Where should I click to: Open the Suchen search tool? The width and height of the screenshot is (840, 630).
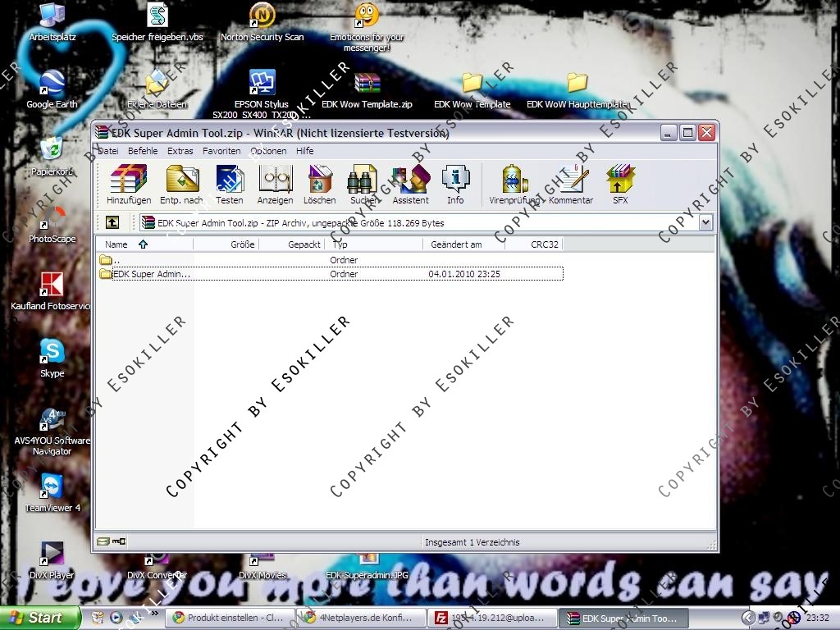click(363, 185)
